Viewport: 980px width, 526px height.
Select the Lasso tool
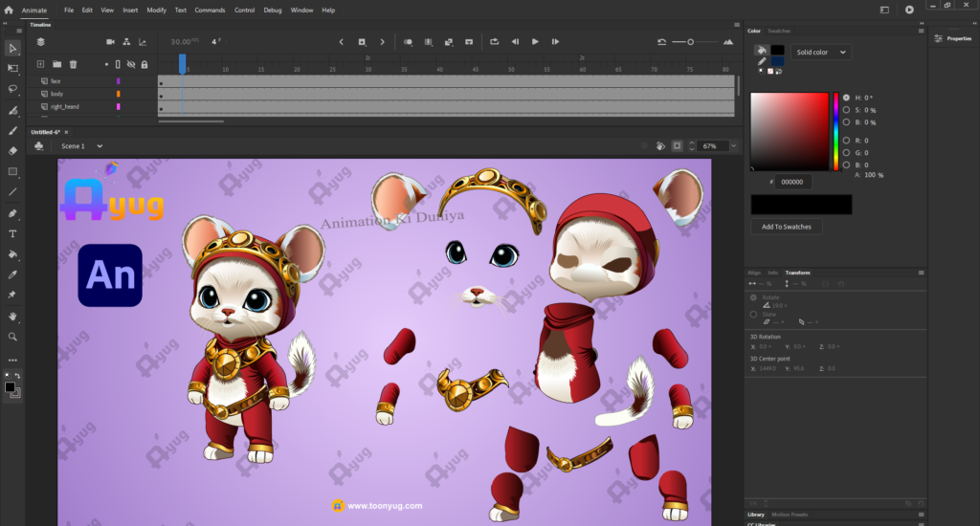[12, 89]
